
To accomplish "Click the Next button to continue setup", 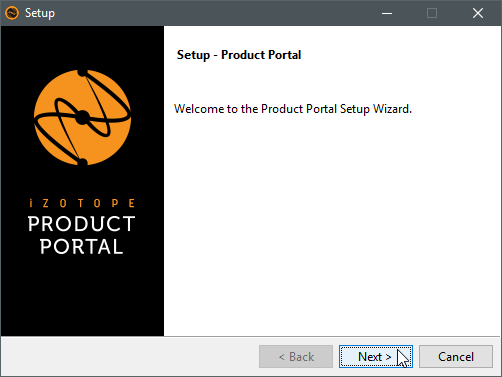I will (376, 357).
